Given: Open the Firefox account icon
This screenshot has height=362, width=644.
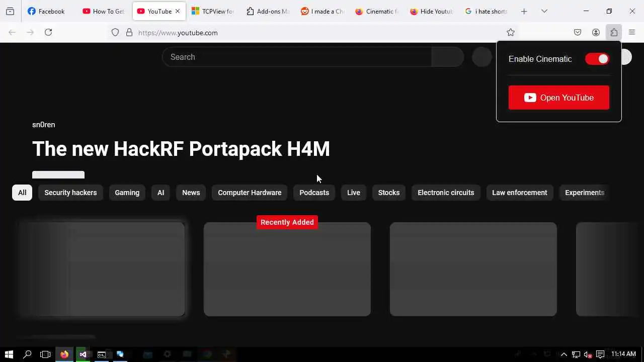Looking at the screenshot, I should click(596, 32).
